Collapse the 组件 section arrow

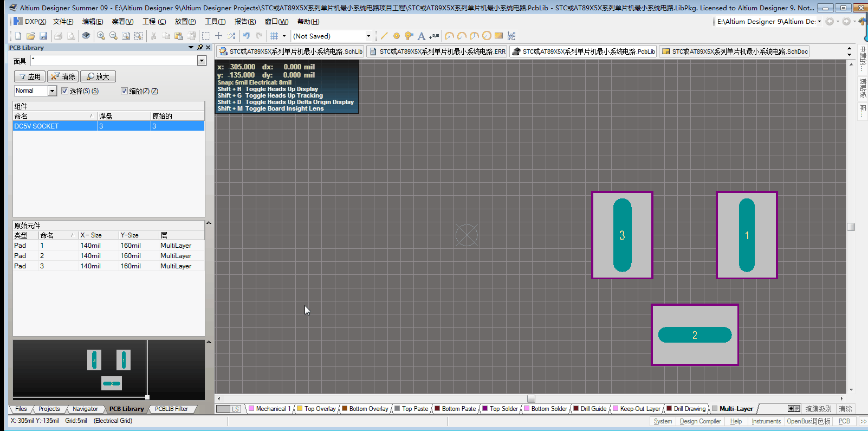(x=209, y=223)
